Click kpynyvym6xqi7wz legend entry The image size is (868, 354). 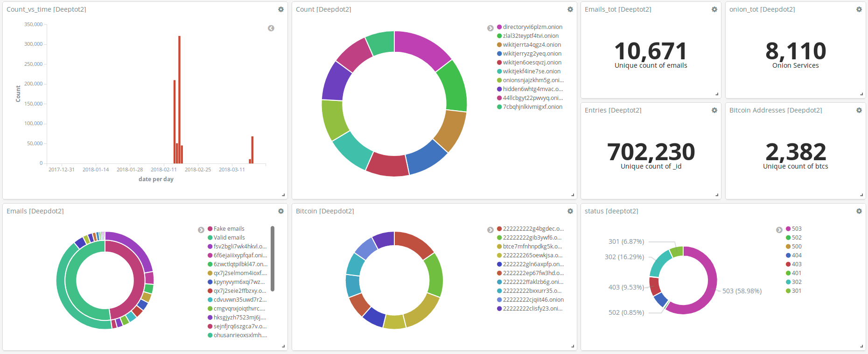236,282
